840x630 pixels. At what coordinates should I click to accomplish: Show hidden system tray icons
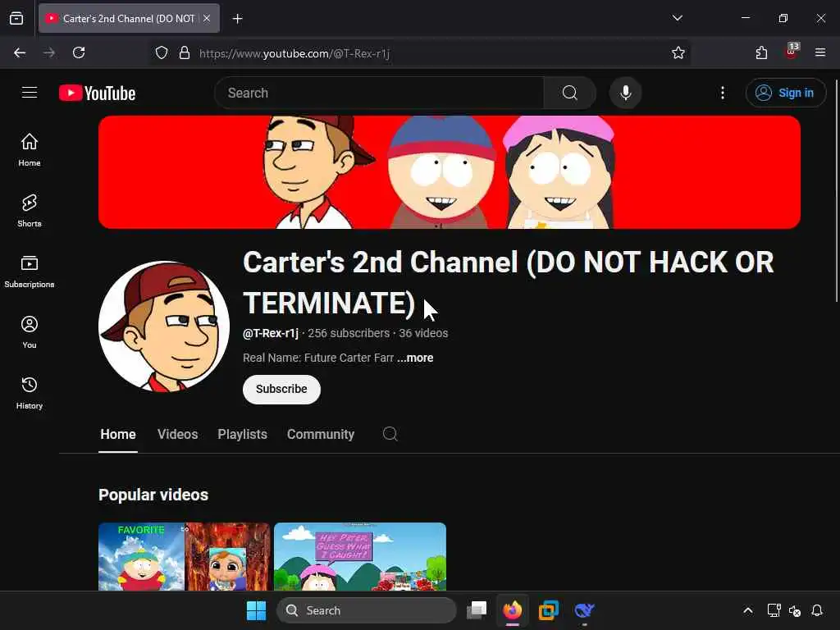click(x=748, y=610)
